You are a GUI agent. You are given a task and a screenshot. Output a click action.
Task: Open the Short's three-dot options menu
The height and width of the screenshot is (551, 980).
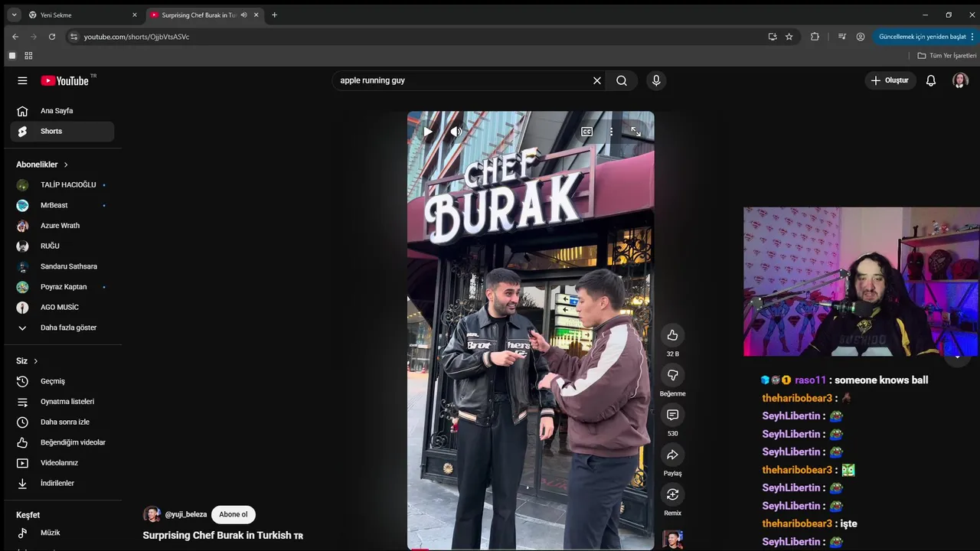(x=611, y=132)
